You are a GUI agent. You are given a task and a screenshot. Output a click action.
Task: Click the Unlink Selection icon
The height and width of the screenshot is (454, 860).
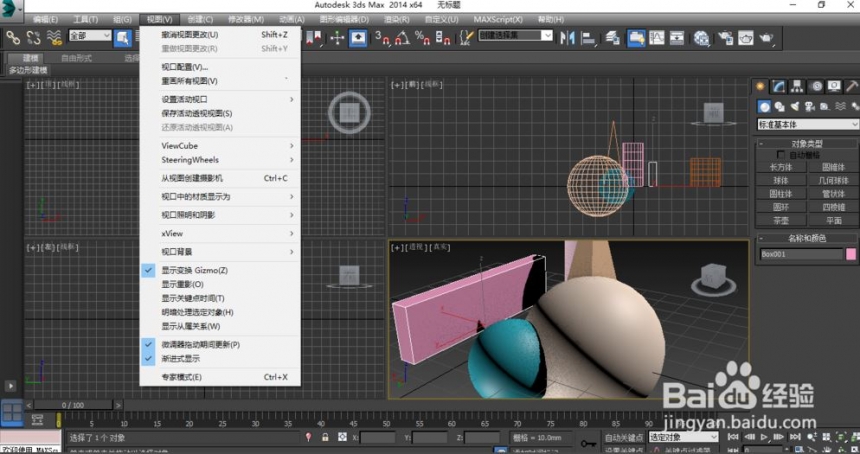pyautogui.click(x=33, y=37)
